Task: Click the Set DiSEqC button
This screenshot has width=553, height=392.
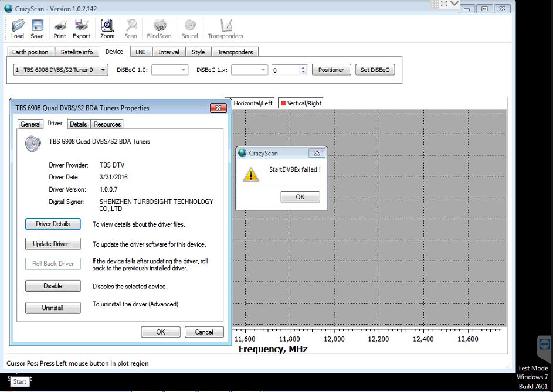Action: (375, 70)
